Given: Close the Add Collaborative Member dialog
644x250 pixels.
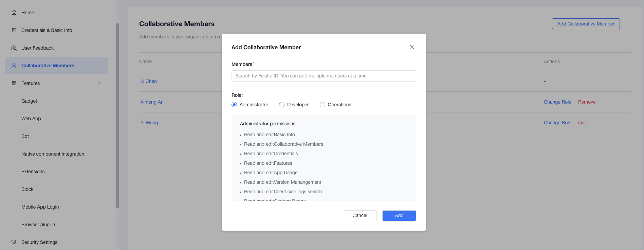Looking at the screenshot, I should click(412, 47).
